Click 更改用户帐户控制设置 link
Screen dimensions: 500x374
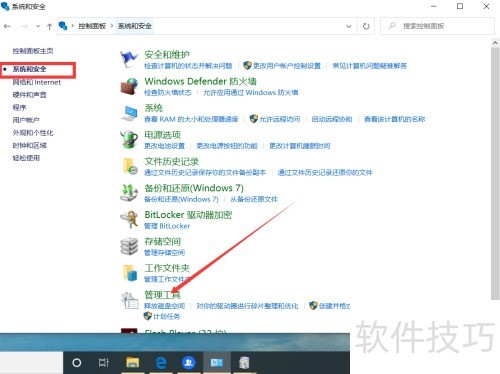coord(287,66)
